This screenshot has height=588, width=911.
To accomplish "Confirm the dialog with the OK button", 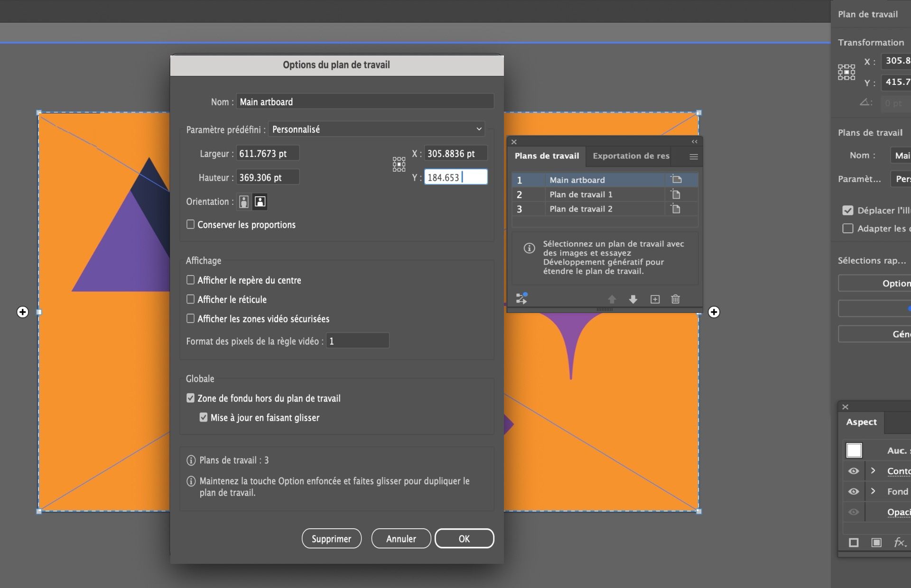I will (x=464, y=538).
